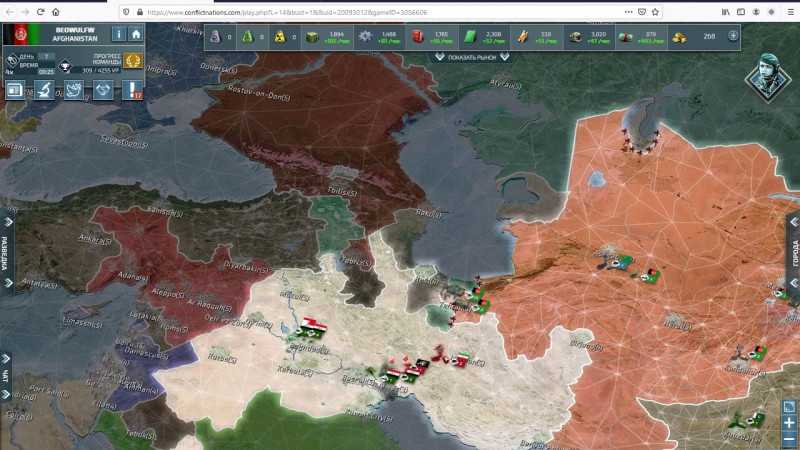This screenshot has width=800, height=450.
Task: Open the newspaper icon button
Action: (x=15, y=90)
